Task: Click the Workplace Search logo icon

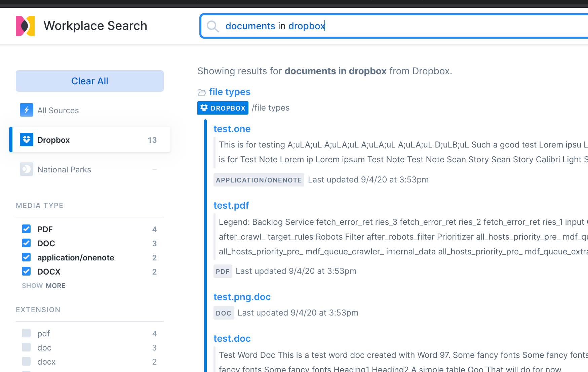Action: click(25, 26)
